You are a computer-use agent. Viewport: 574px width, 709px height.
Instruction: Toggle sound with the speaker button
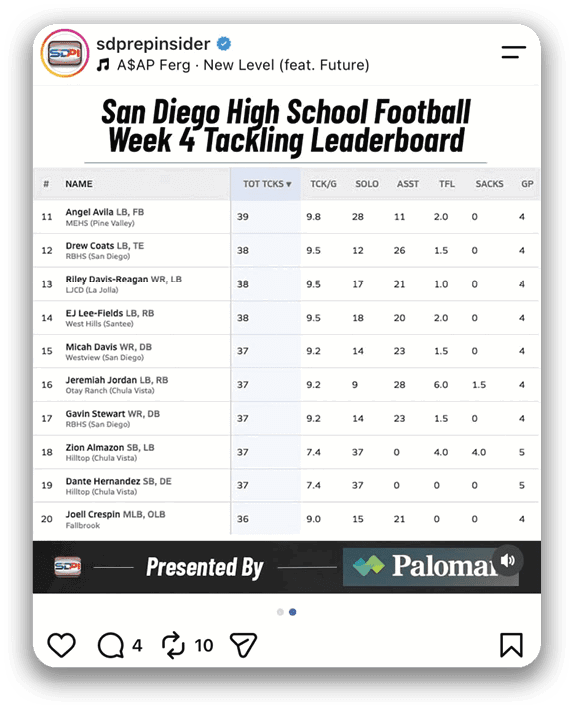pos(508,561)
